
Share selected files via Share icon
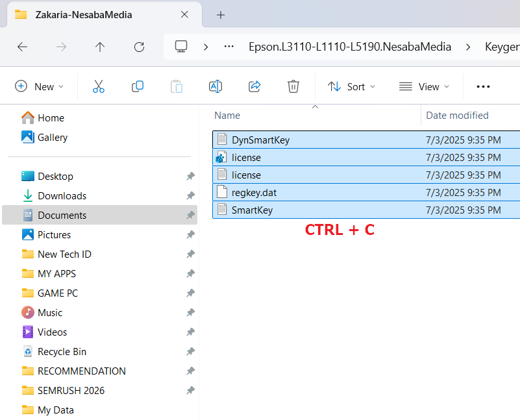tap(254, 86)
